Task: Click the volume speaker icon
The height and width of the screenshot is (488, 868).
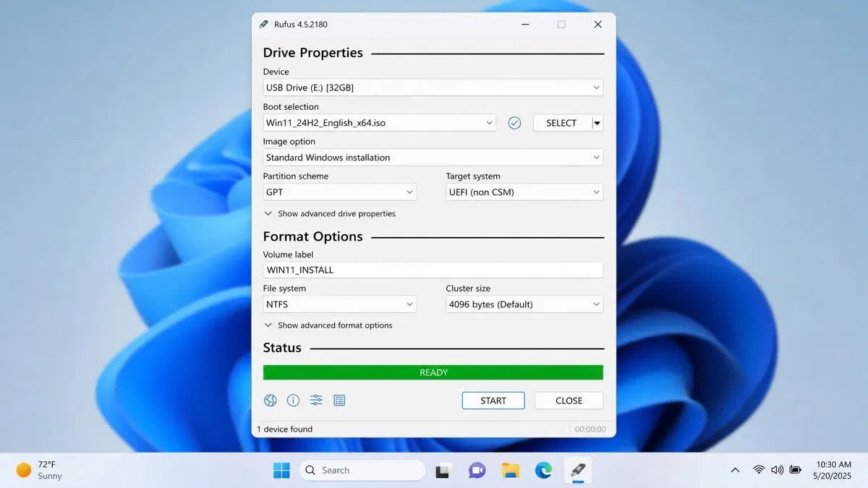Action: 777,470
